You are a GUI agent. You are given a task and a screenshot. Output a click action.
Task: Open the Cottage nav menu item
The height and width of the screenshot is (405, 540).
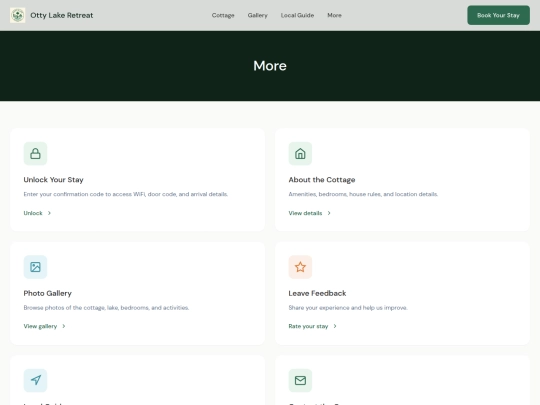tap(223, 15)
